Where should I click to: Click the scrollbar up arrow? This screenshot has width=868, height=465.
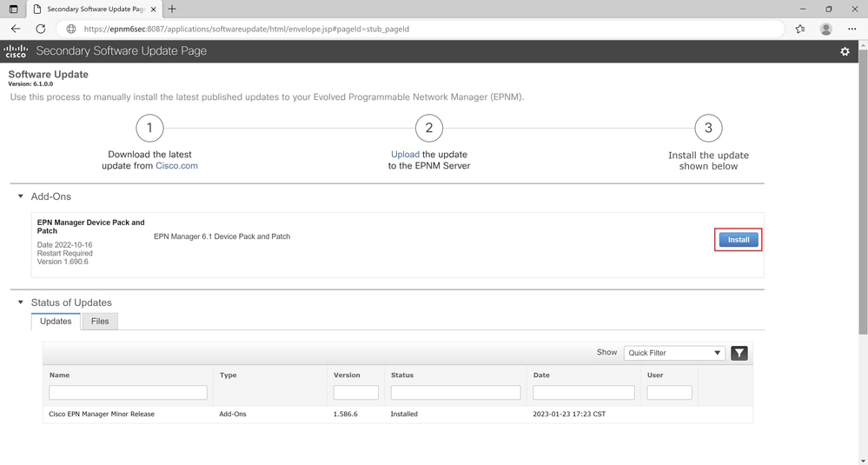[863, 44]
